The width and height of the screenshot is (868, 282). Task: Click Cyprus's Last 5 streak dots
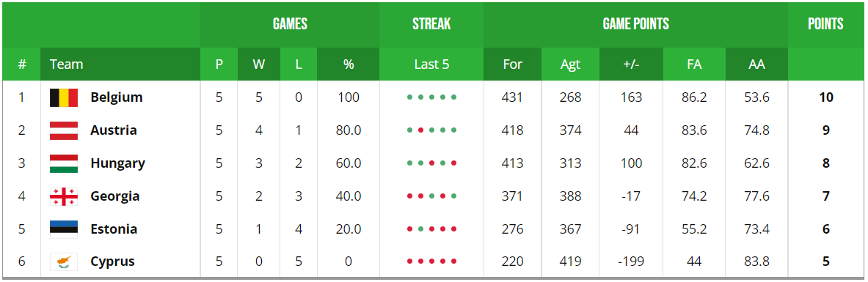pos(431,261)
